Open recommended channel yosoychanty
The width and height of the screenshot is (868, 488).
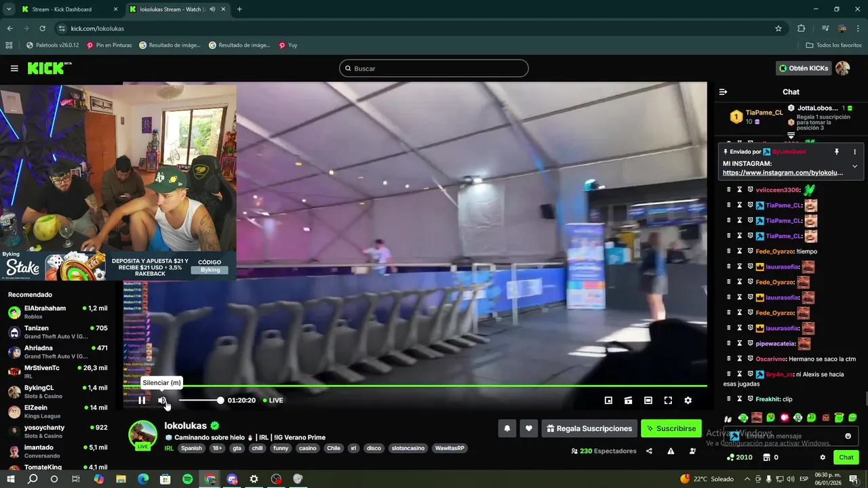[x=59, y=431]
